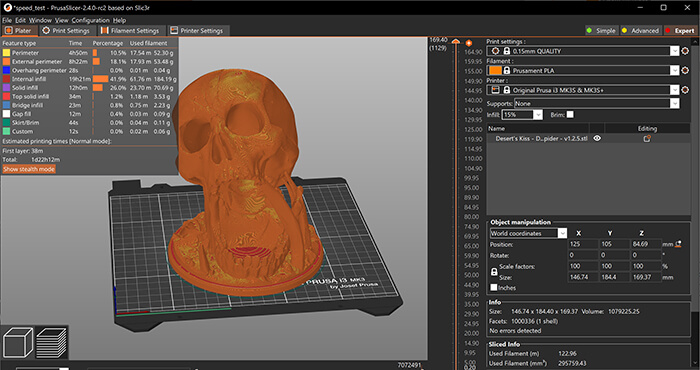Open the Print settings preset dropdown arrow

(675, 51)
